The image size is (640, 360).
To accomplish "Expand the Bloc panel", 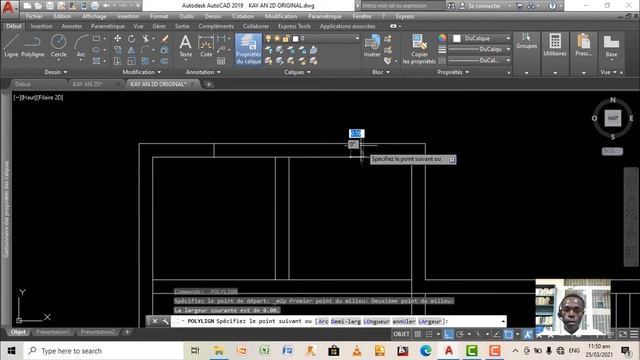I will coord(381,72).
